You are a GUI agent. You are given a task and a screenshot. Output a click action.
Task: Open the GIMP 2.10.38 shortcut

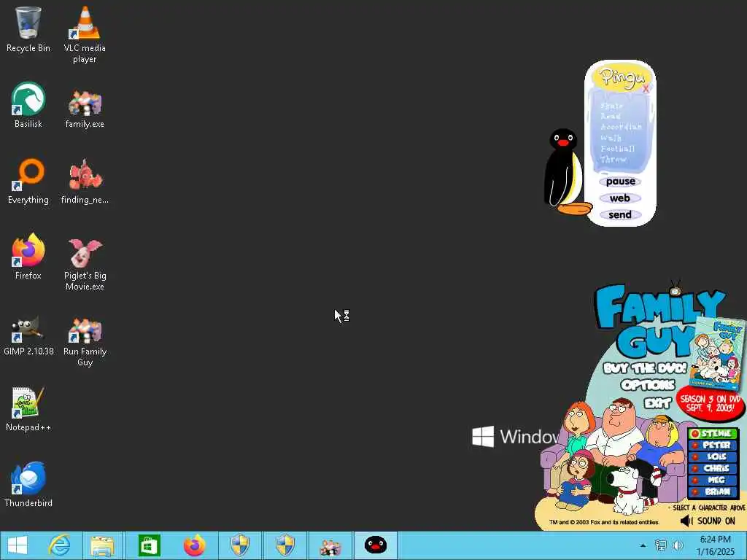pos(28,335)
